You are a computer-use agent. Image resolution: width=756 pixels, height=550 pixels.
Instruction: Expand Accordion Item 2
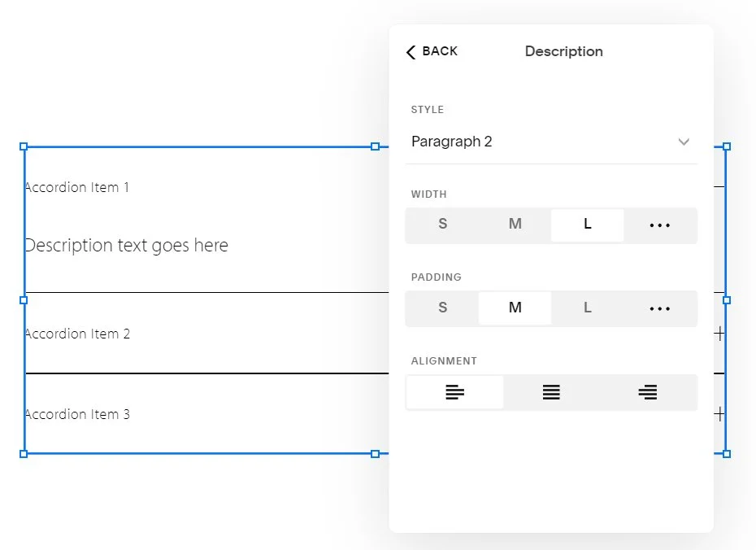[77, 334]
